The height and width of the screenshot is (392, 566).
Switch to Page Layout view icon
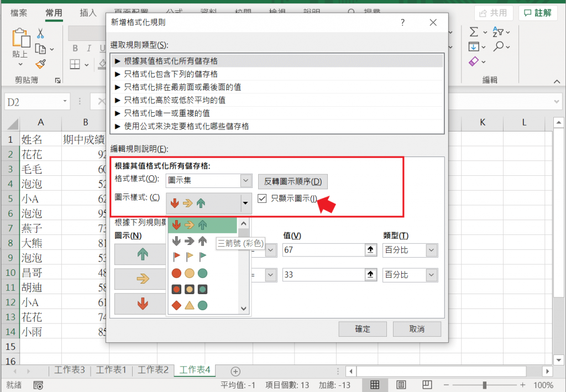click(x=401, y=385)
